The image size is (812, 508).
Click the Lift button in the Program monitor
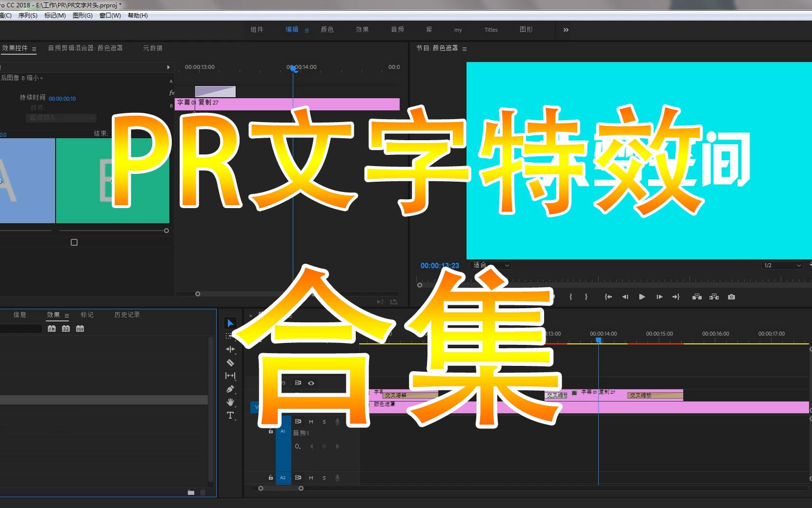pyautogui.click(x=697, y=296)
